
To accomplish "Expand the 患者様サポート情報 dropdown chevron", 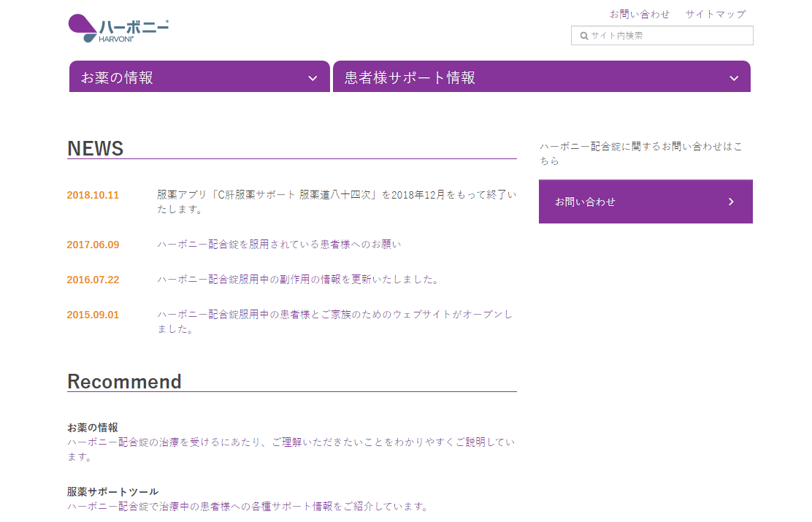I will [x=733, y=78].
